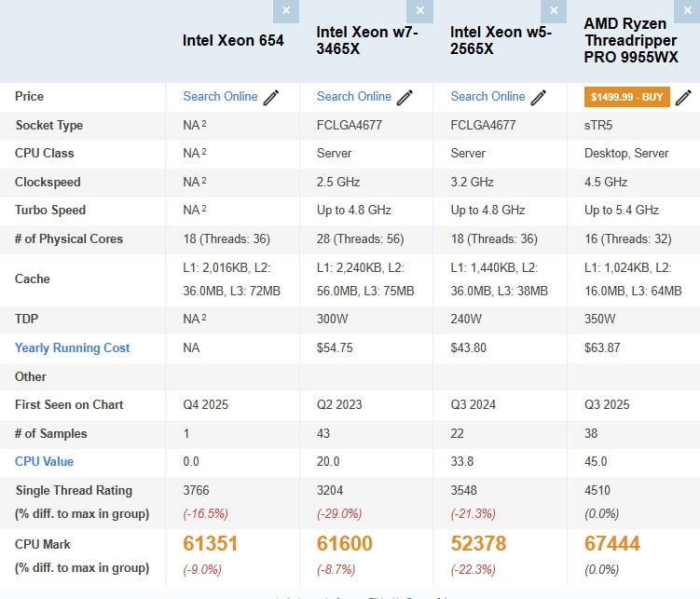
Task: Edit price pencil icon for Xeon w5-2565X
Action: pyautogui.click(x=539, y=97)
